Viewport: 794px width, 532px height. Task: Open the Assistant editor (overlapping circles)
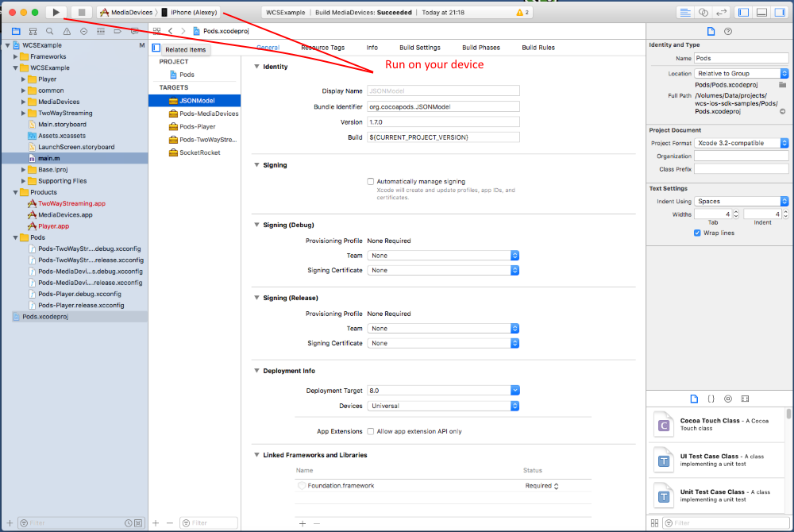pyautogui.click(x=703, y=13)
